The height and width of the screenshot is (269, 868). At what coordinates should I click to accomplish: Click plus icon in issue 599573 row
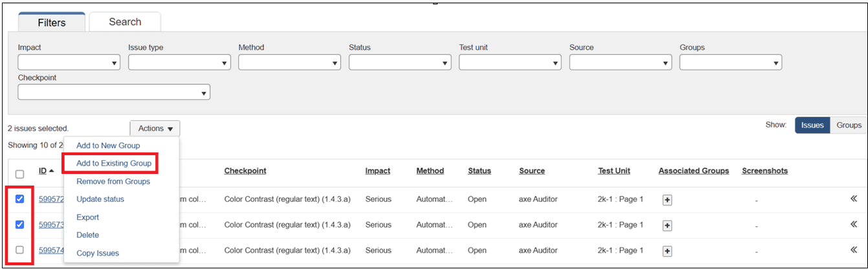pos(667,226)
